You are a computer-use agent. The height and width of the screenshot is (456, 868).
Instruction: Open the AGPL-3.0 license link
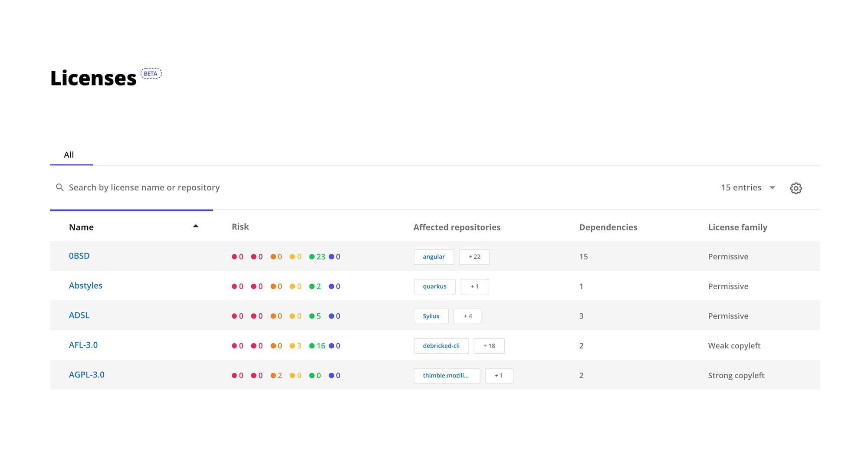[x=86, y=375]
